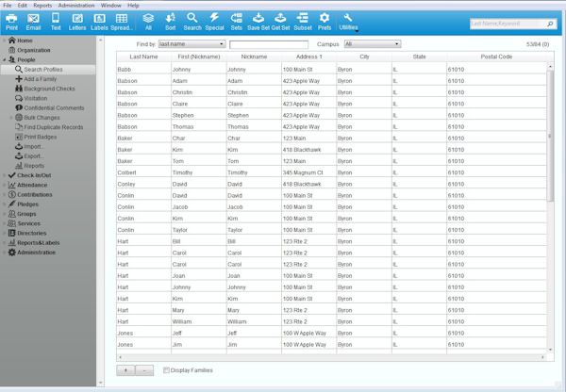The image size is (566, 392).
Task: Click the Sort toolbar icon
Action: pos(171,22)
